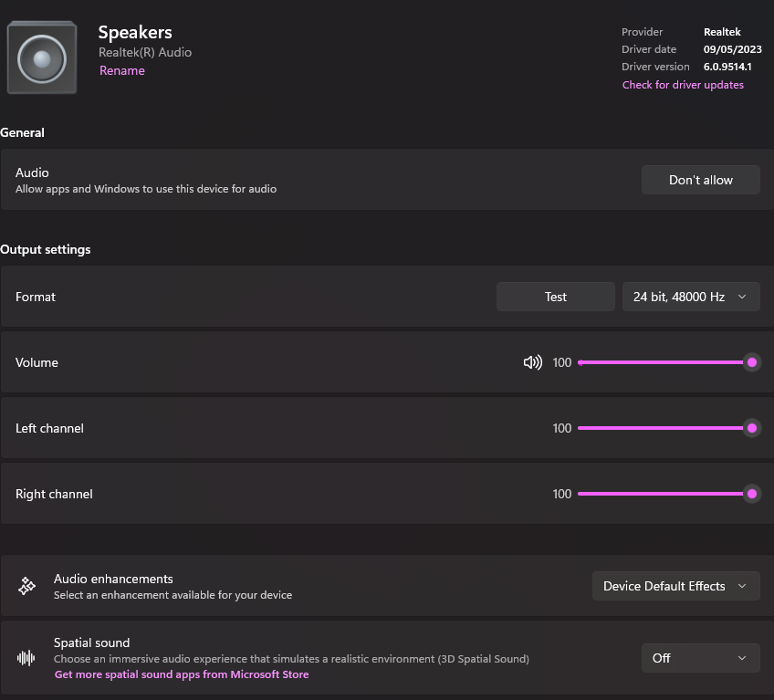Mute the volume via speaker icon
This screenshot has height=700, width=774.
coord(532,362)
